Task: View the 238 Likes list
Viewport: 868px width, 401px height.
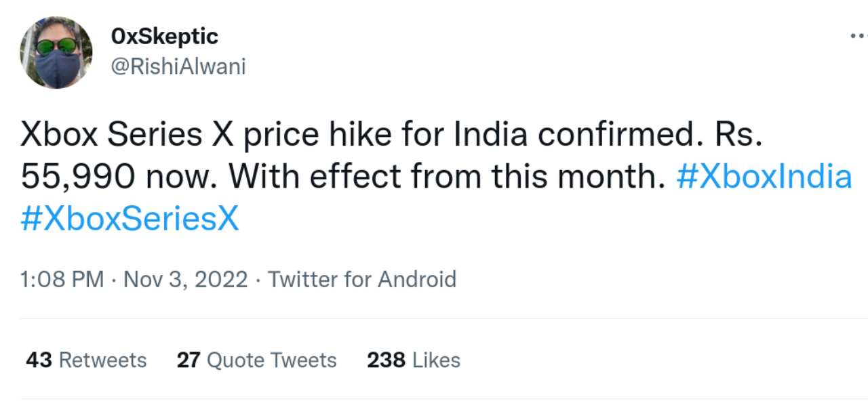Action: click(414, 360)
